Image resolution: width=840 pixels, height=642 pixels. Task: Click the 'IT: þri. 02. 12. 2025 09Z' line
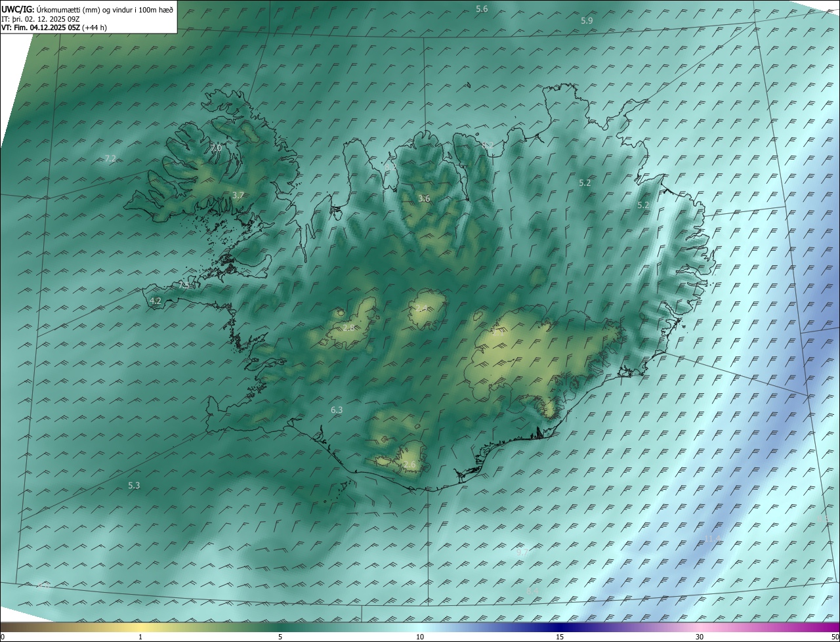[x=41, y=18]
